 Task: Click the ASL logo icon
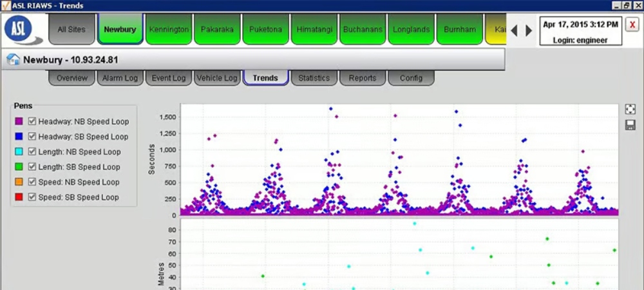coord(23,30)
